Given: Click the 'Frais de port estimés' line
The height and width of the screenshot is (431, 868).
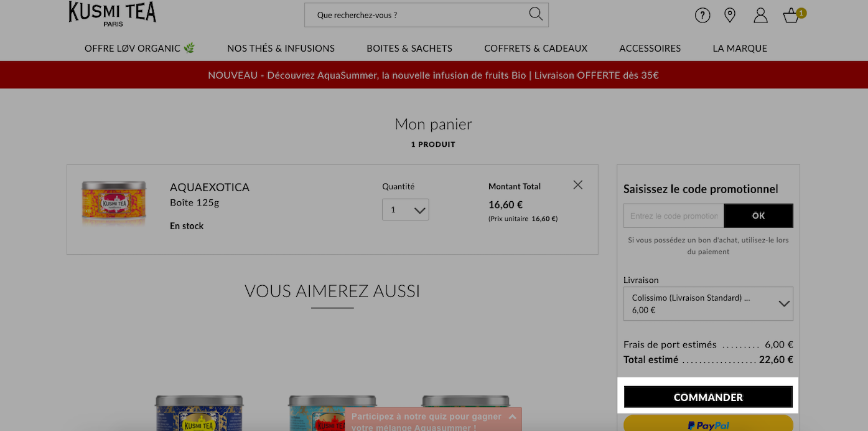Looking at the screenshot, I should click(x=708, y=344).
